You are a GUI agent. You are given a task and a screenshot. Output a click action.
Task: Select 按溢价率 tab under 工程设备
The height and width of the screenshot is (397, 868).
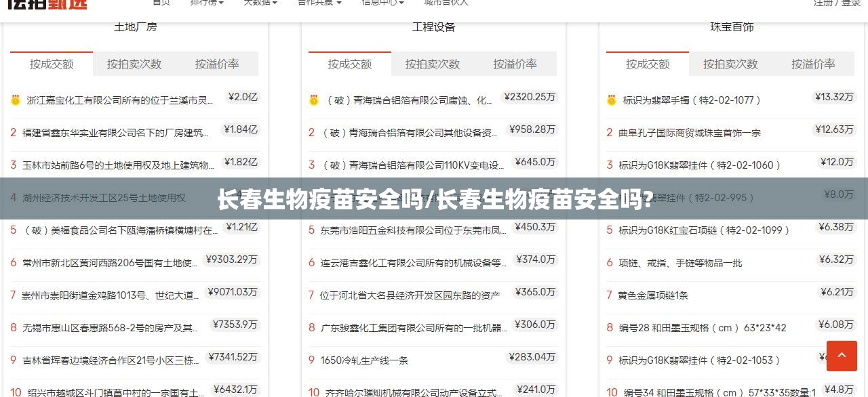tap(515, 64)
